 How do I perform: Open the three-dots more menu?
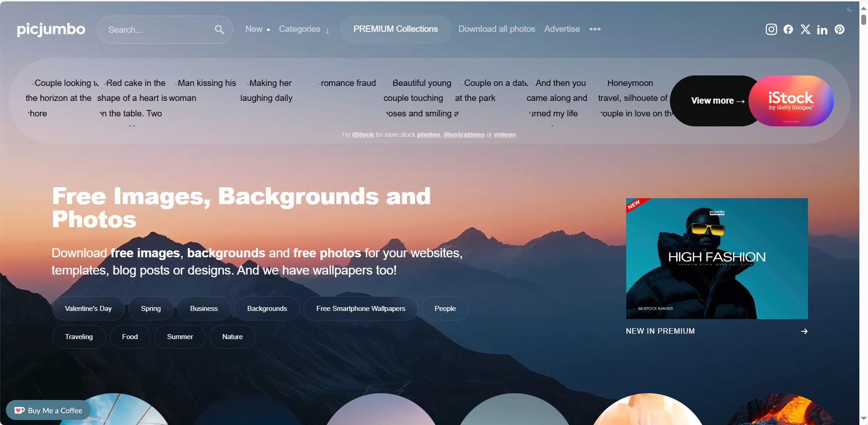point(595,29)
